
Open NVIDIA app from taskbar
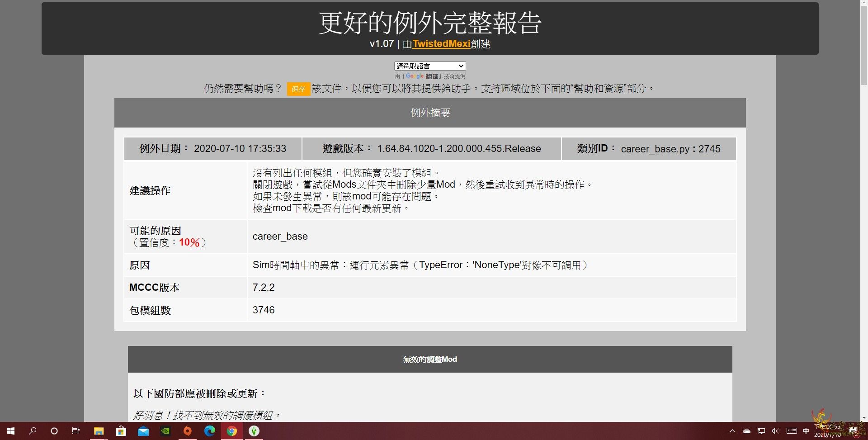[x=165, y=431]
